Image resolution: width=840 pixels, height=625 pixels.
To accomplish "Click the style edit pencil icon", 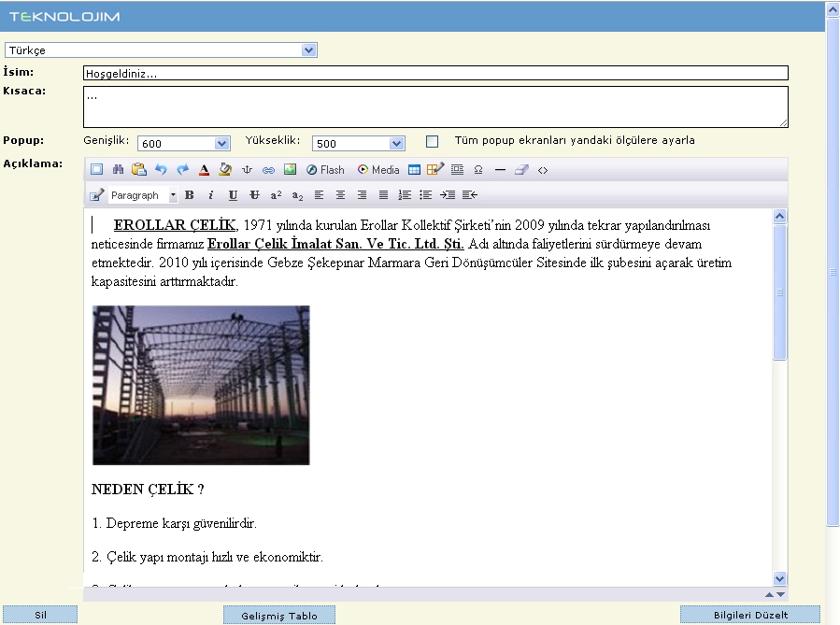I will click(96, 195).
